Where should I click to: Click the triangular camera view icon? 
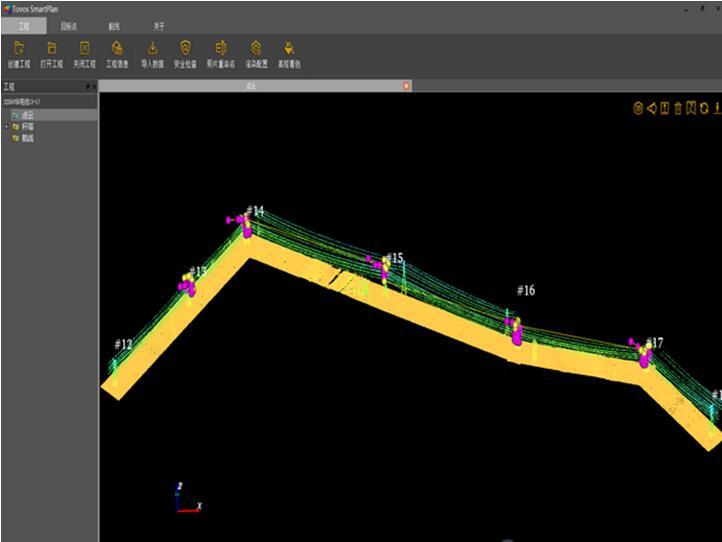651,108
